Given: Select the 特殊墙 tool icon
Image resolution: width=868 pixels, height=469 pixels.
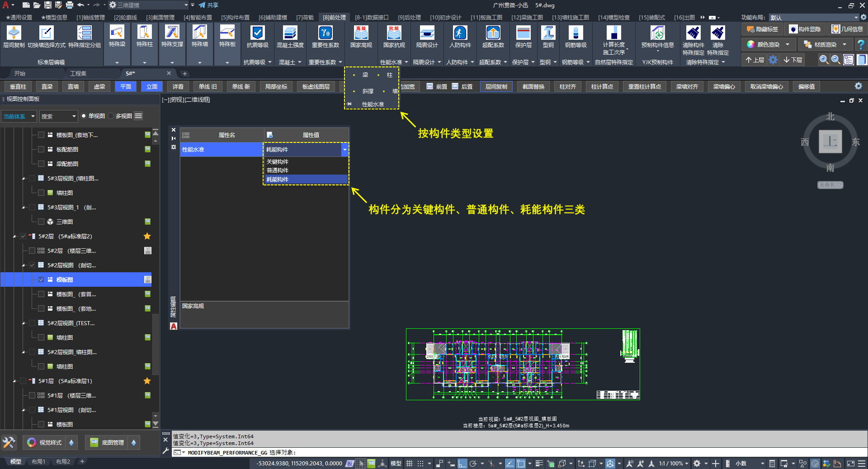Looking at the screenshot, I should pos(200,33).
